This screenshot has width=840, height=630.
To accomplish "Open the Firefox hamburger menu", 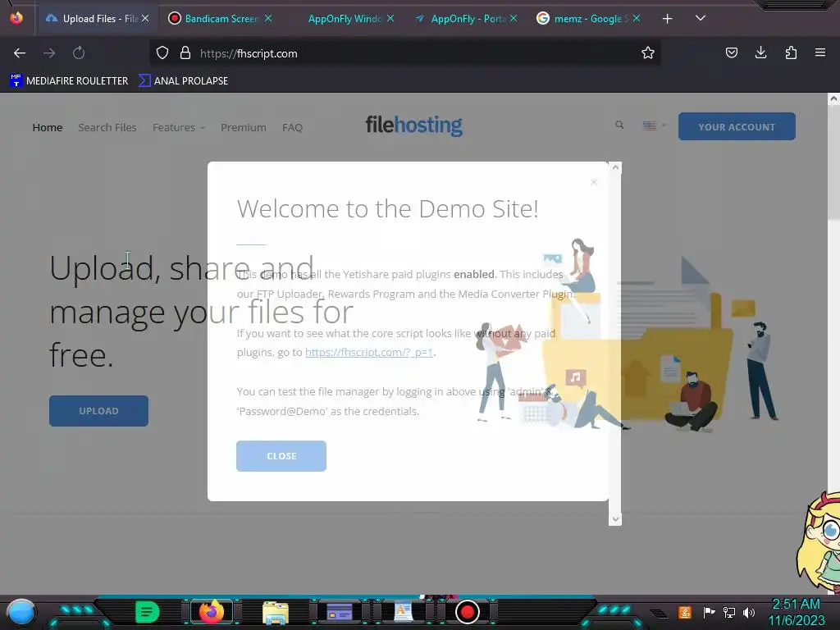I will [x=820, y=52].
